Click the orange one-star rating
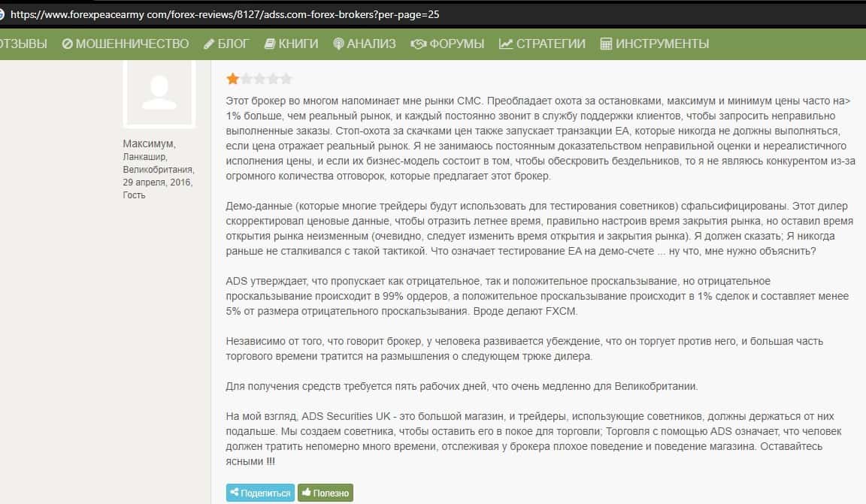The height and width of the screenshot is (504, 866). [232, 79]
